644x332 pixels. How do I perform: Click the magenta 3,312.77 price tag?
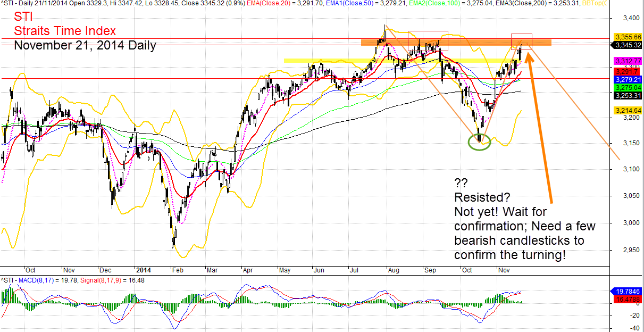pyautogui.click(x=628, y=62)
